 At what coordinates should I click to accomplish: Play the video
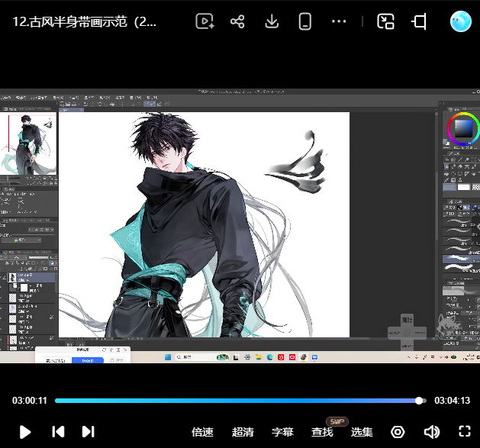25,432
